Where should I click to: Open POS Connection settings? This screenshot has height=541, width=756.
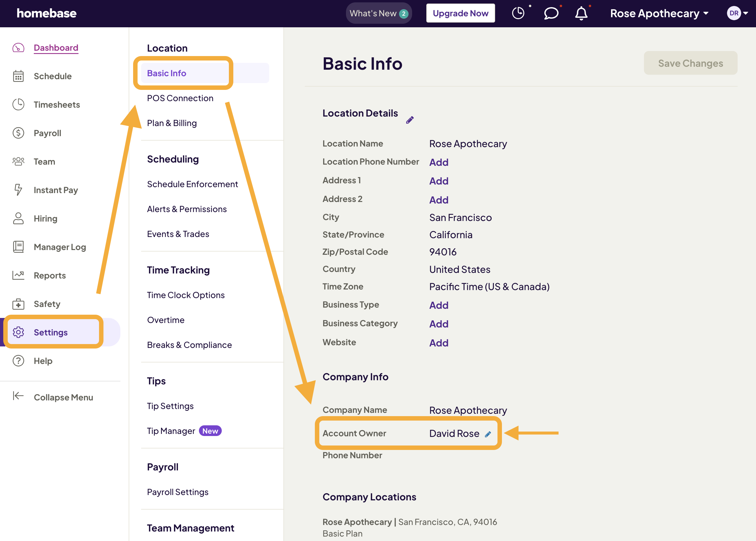[x=180, y=98]
